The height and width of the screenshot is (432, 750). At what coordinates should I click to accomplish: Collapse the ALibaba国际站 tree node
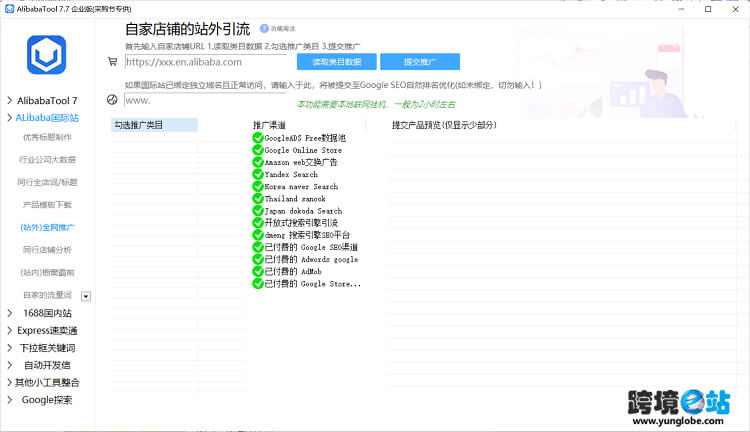coord(10,118)
